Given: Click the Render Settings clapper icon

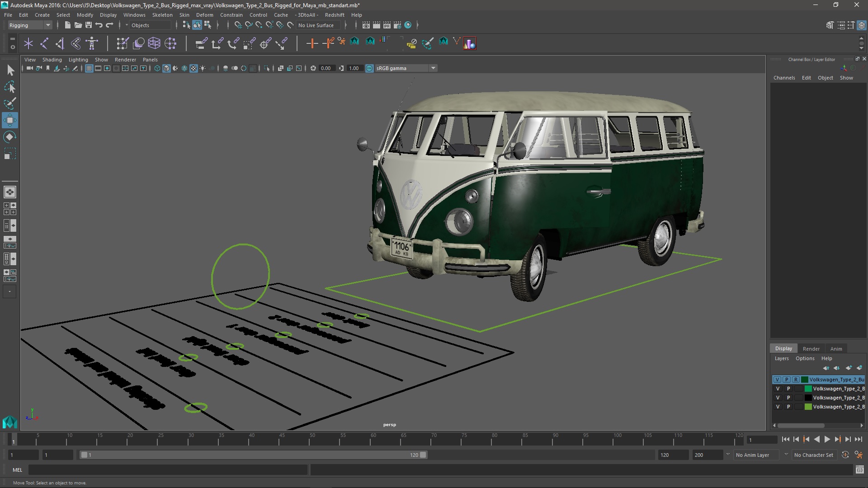Looking at the screenshot, I should 397,25.
